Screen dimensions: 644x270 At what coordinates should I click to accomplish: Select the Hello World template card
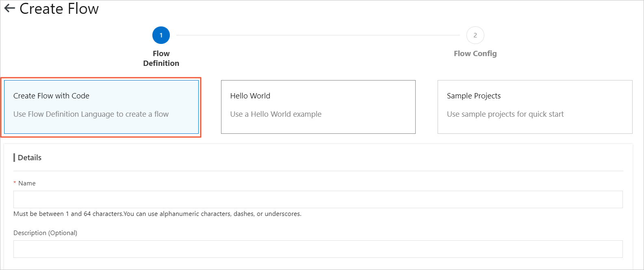pos(318,107)
